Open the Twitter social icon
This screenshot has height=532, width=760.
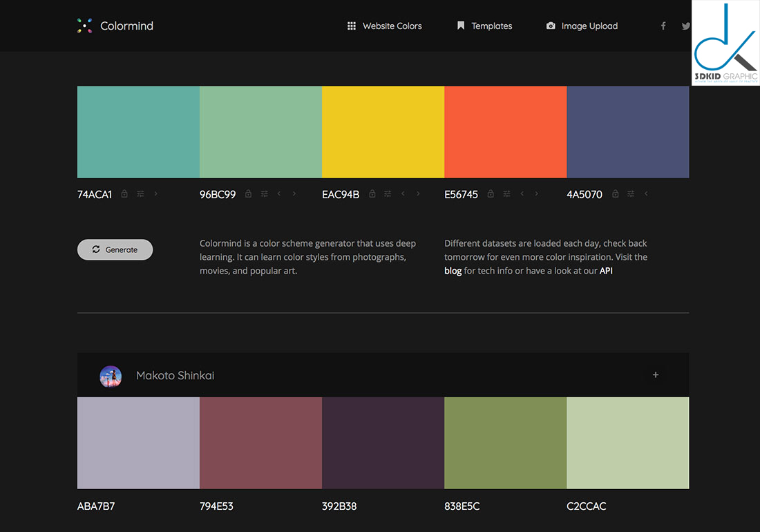click(685, 26)
